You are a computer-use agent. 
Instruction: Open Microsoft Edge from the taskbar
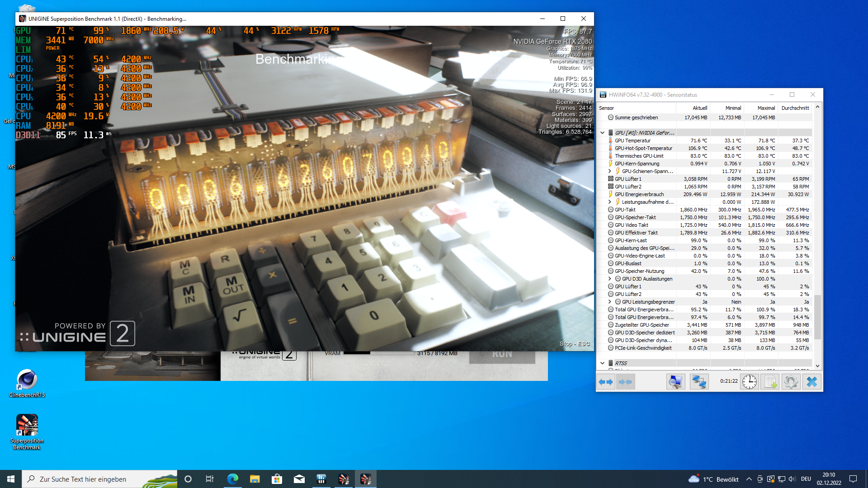point(232,479)
